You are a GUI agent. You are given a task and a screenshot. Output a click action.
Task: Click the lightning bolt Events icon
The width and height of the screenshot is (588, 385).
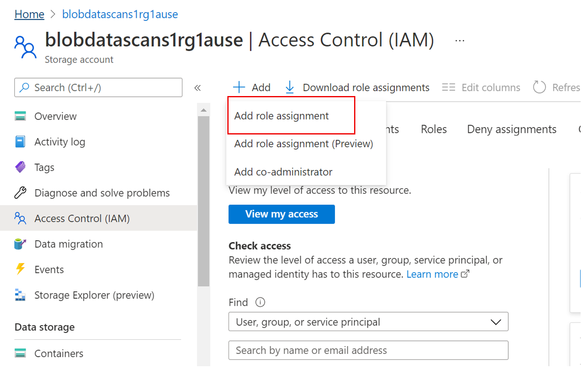click(20, 269)
